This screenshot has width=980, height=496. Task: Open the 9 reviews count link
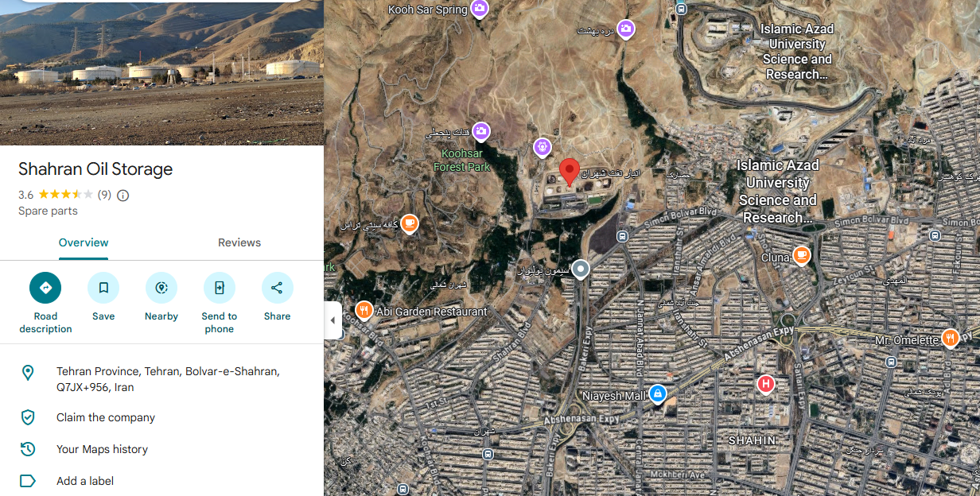(104, 195)
